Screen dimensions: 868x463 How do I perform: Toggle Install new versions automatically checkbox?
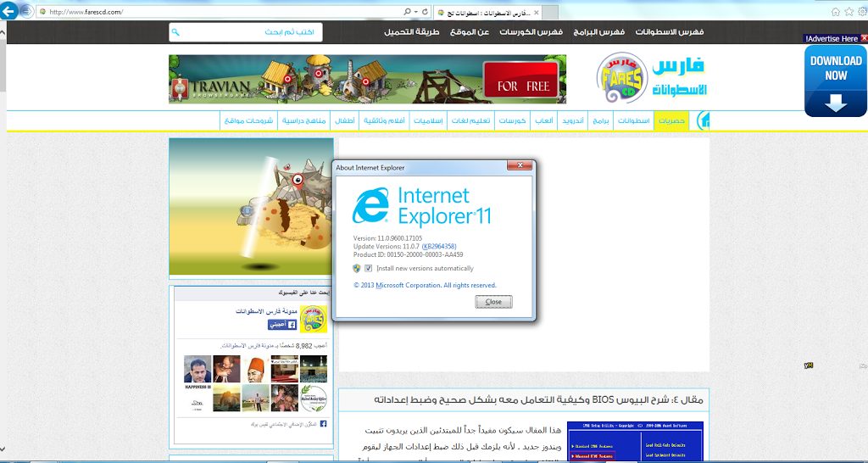[x=368, y=268]
